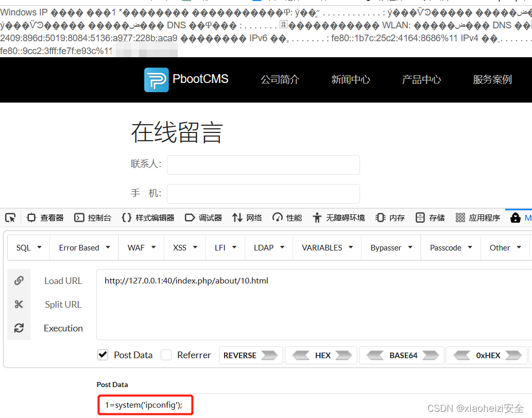Select the element picker in devtools

click(x=10, y=218)
